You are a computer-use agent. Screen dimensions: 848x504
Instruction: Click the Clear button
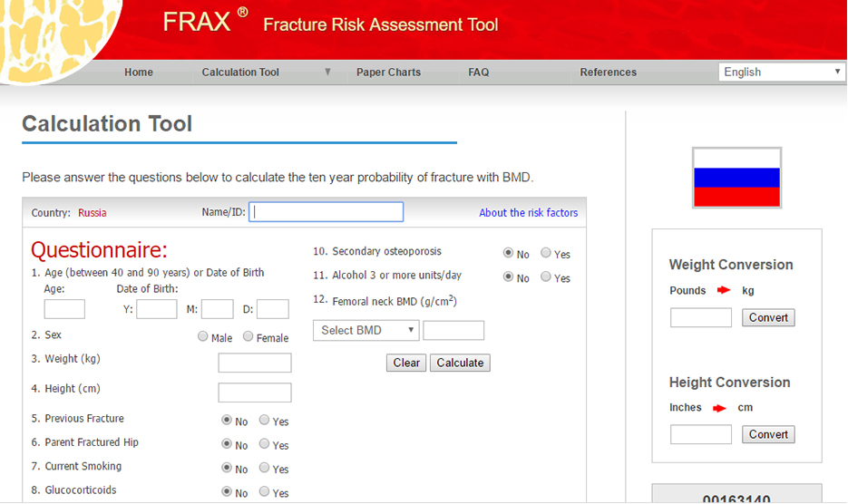406,363
